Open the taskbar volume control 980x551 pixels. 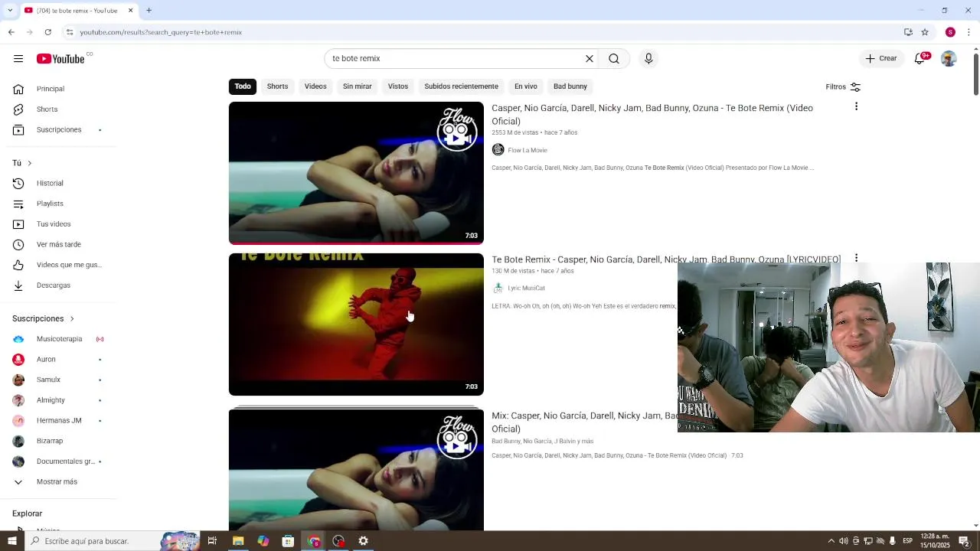click(x=844, y=541)
